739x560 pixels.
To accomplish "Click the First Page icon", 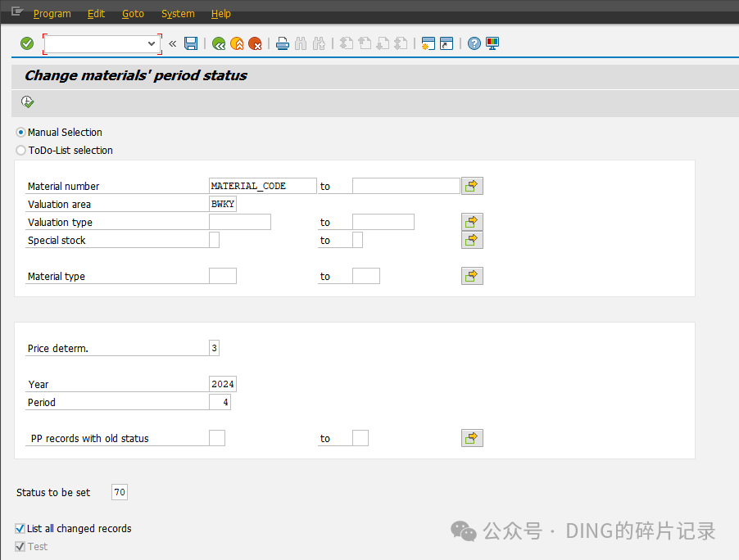I will [x=347, y=44].
